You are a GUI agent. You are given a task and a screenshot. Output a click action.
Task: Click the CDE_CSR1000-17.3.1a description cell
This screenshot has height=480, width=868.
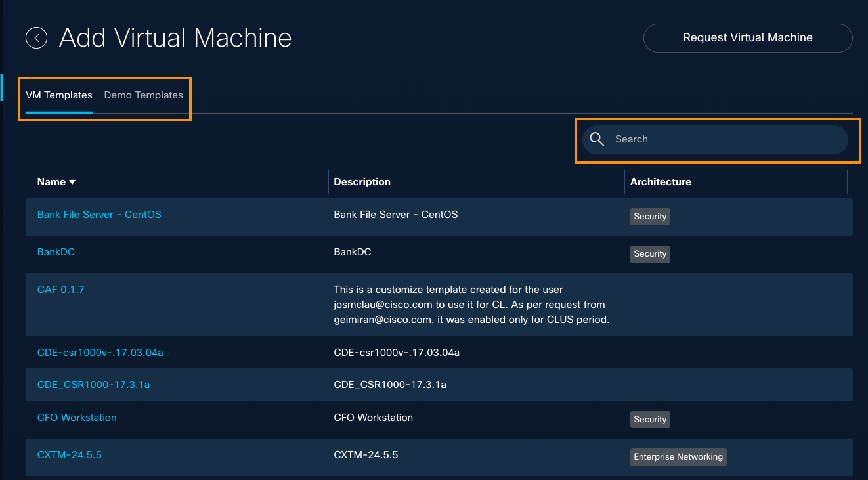point(390,385)
